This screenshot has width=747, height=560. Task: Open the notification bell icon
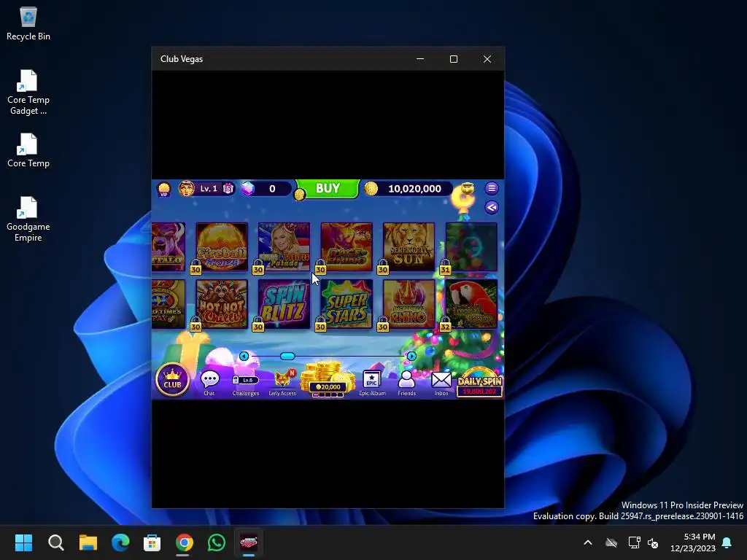727,542
